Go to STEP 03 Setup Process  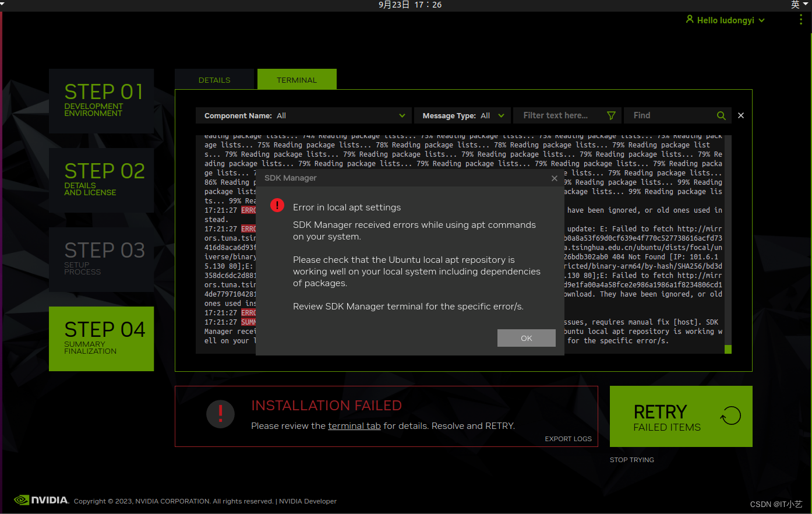click(101, 259)
